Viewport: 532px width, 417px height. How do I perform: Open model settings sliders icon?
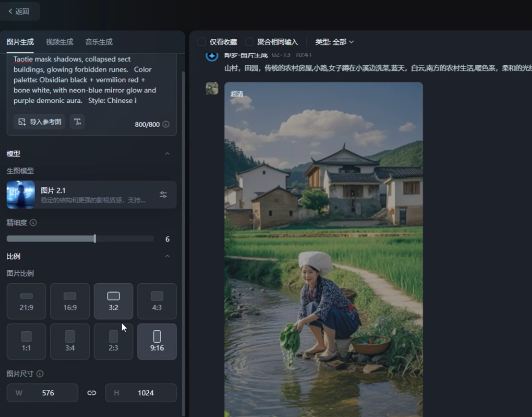(x=163, y=194)
